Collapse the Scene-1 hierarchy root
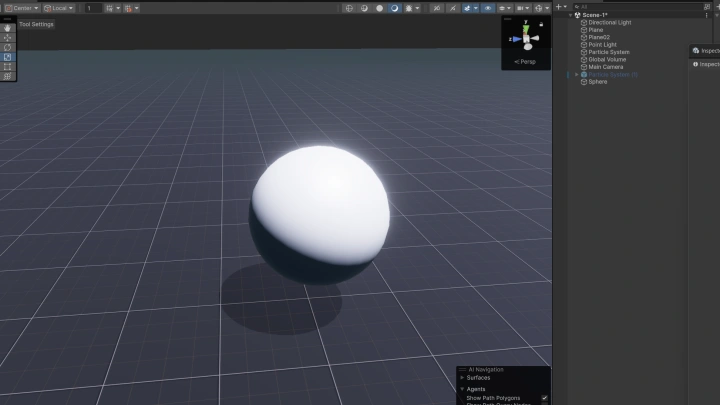 [x=570, y=15]
